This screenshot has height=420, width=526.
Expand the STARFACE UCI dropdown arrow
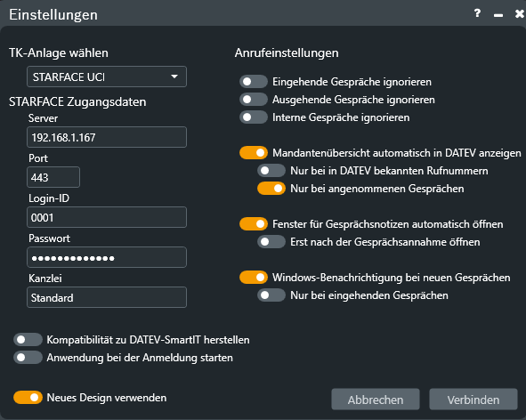174,77
